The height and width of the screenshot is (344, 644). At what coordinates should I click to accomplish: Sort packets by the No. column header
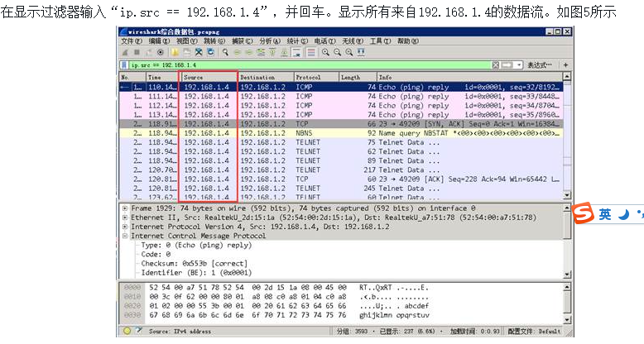[132, 77]
